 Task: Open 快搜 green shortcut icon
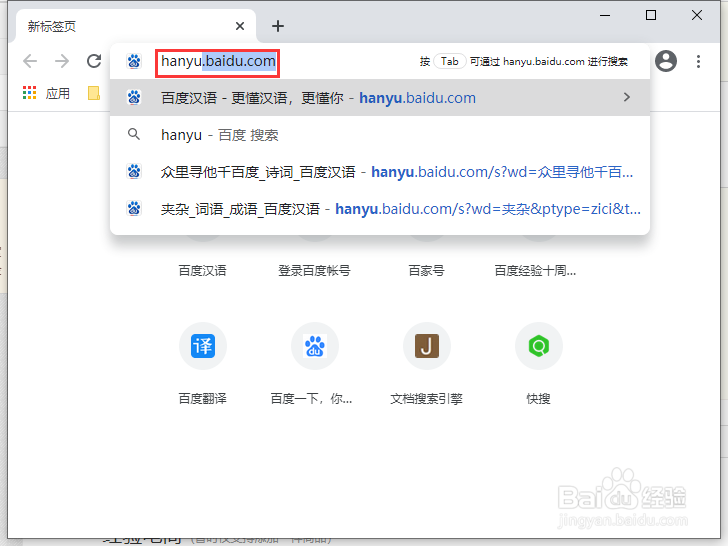(539, 346)
